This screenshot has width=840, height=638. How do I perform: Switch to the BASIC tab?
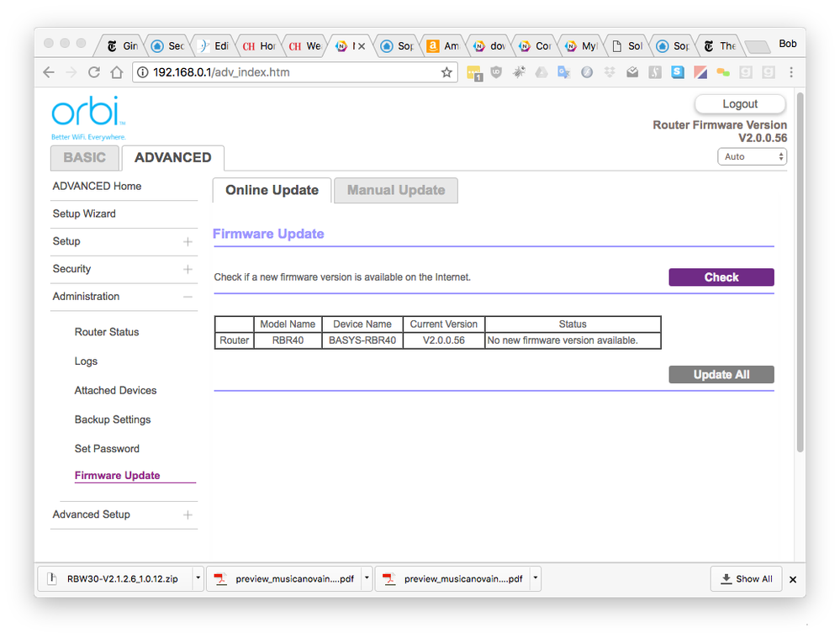pyautogui.click(x=85, y=157)
